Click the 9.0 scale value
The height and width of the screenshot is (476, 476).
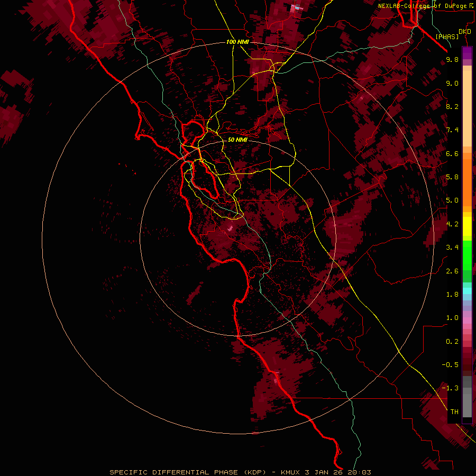[x=452, y=83]
